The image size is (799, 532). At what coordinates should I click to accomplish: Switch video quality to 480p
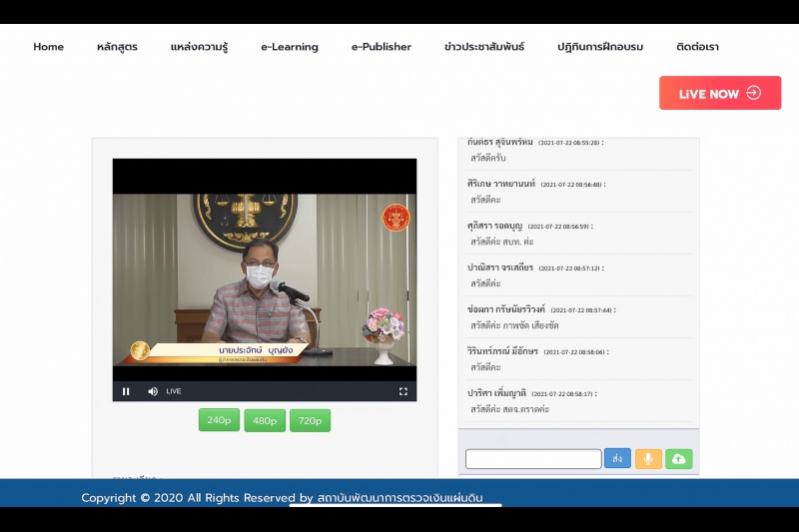pos(265,421)
